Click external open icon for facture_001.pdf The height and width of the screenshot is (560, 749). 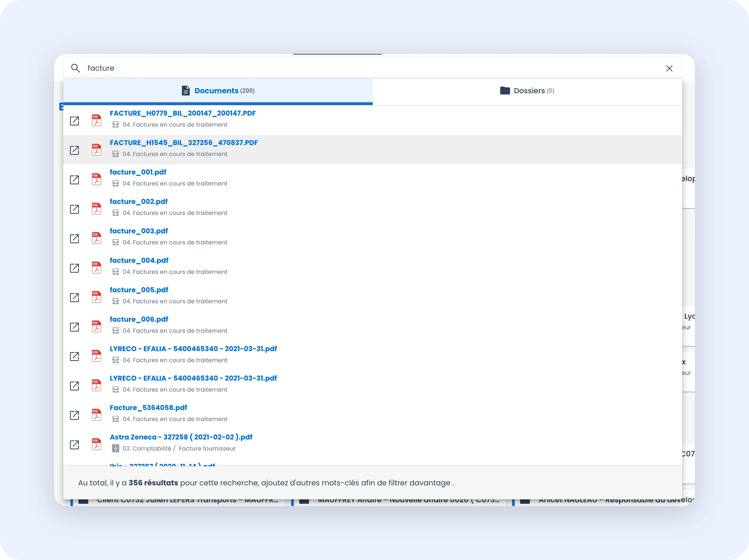click(x=74, y=180)
